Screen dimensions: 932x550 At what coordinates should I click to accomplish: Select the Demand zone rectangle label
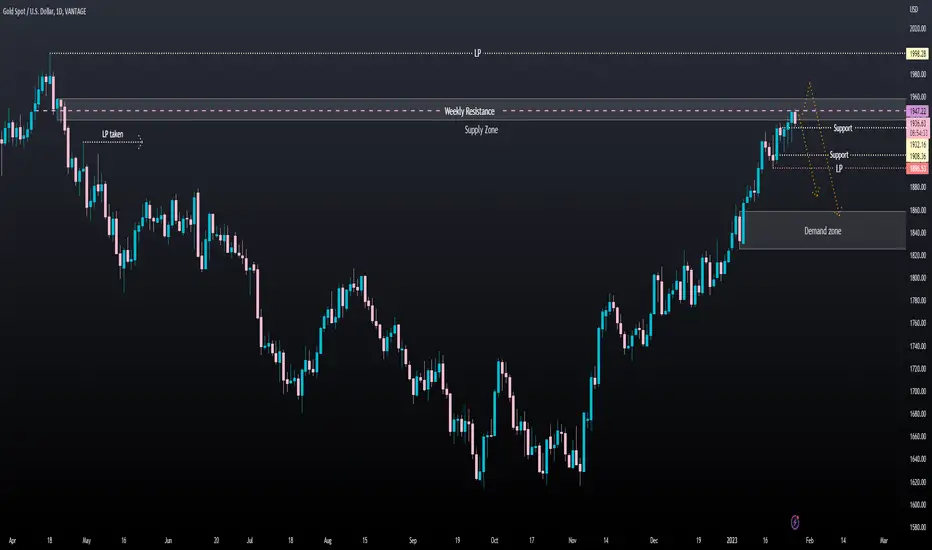(x=823, y=231)
